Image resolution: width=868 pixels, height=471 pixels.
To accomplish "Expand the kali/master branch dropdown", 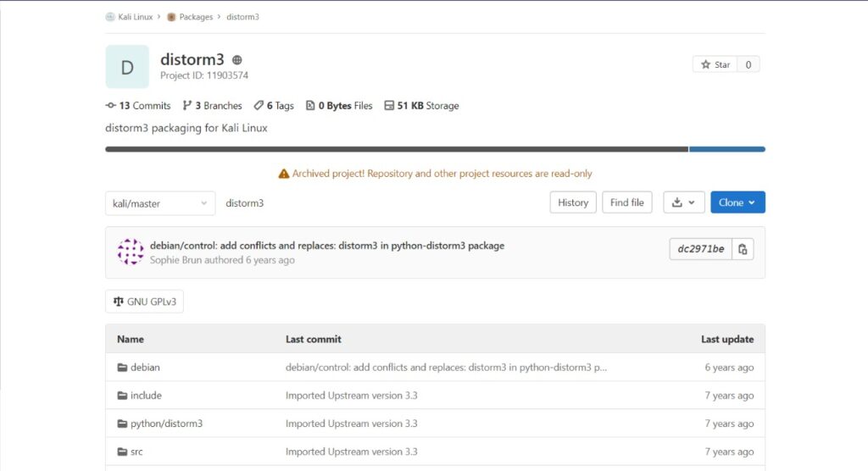I will tap(160, 203).
